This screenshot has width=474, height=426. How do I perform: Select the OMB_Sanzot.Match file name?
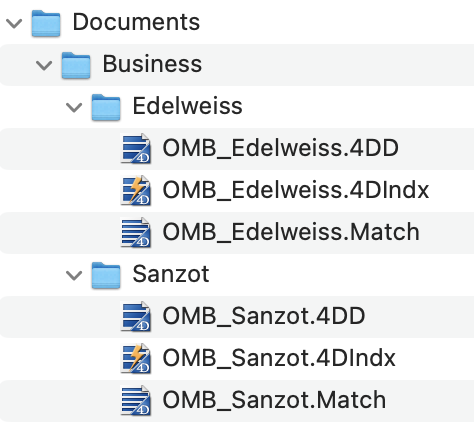tap(274, 400)
